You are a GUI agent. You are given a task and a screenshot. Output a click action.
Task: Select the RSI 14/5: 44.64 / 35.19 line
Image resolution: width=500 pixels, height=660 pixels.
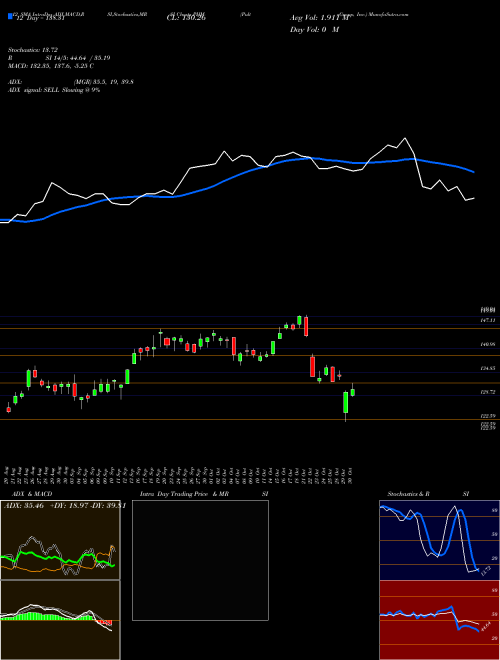59,58
